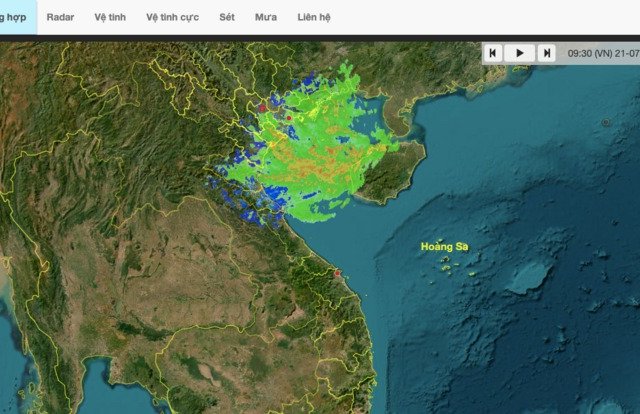Open the Vệ tinh cực tab
The height and width of the screenshot is (414, 640).
click(172, 17)
